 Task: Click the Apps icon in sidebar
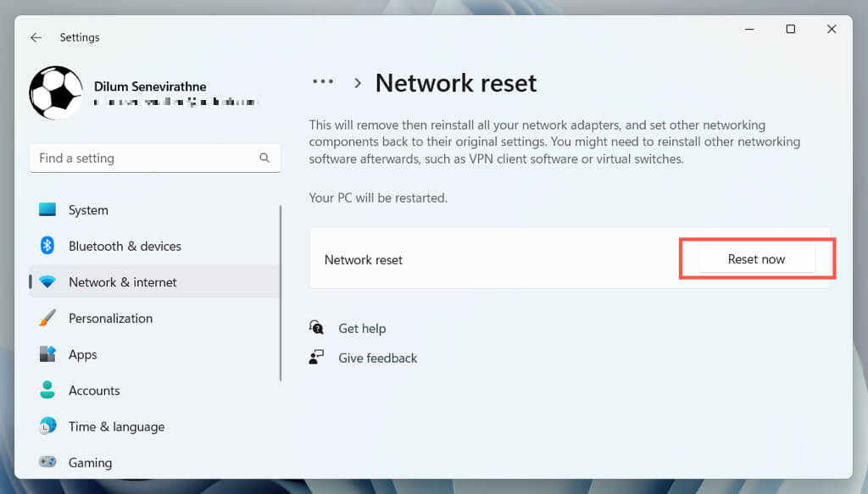(47, 354)
